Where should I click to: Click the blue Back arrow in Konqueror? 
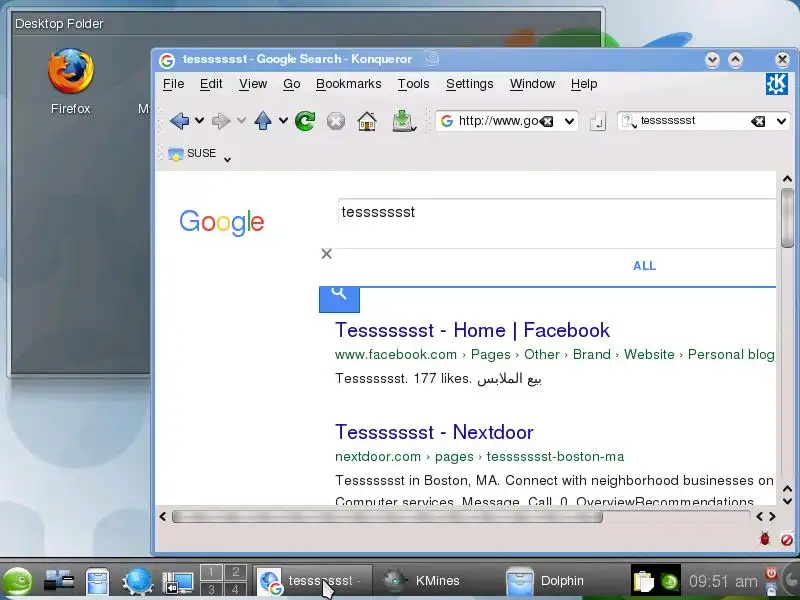click(179, 121)
